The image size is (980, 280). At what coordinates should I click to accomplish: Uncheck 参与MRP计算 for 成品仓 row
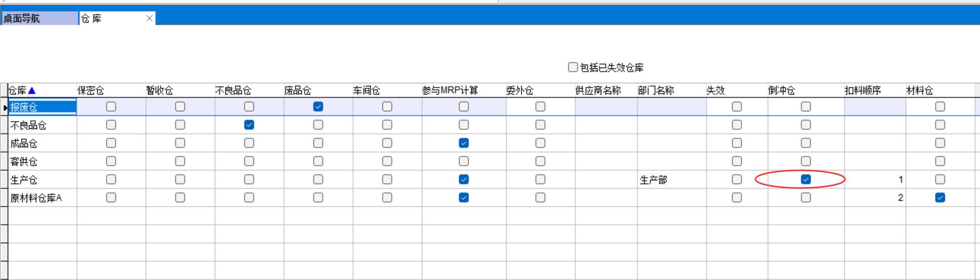[464, 143]
